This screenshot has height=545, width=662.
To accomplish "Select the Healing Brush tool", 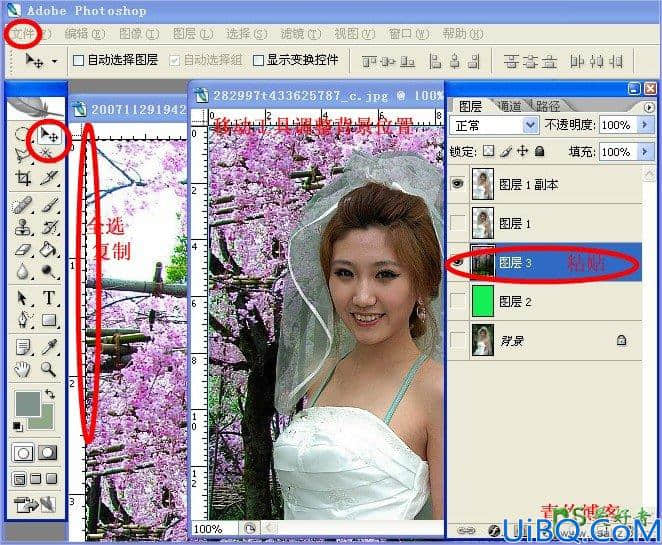I will point(23,204).
